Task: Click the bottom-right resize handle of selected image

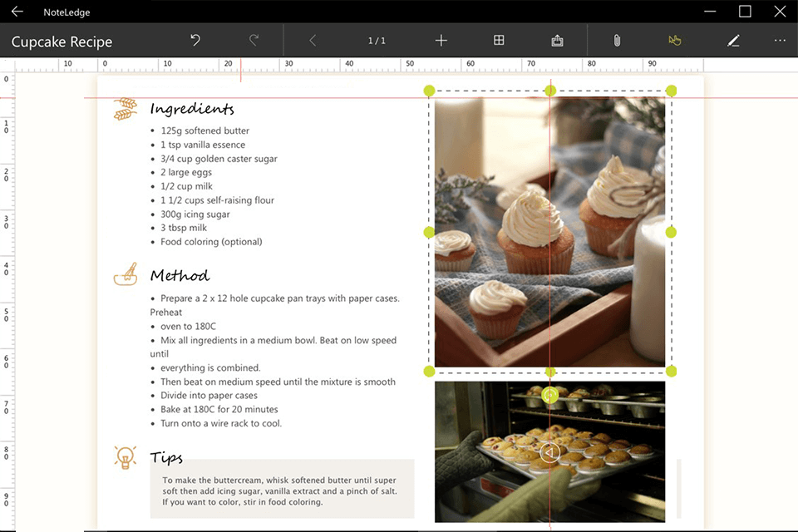Action: [x=672, y=371]
